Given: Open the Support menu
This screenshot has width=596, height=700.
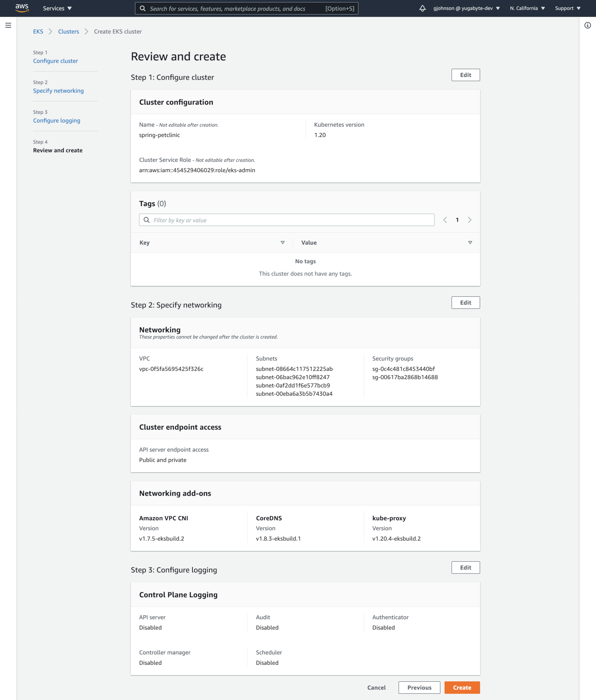Looking at the screenshot, I should [x=567, y=8].
